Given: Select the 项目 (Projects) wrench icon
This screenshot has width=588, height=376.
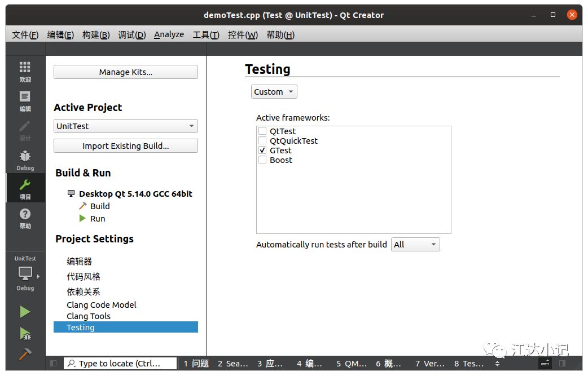Looking at the screenshot, I should click(x=25, y=184).
